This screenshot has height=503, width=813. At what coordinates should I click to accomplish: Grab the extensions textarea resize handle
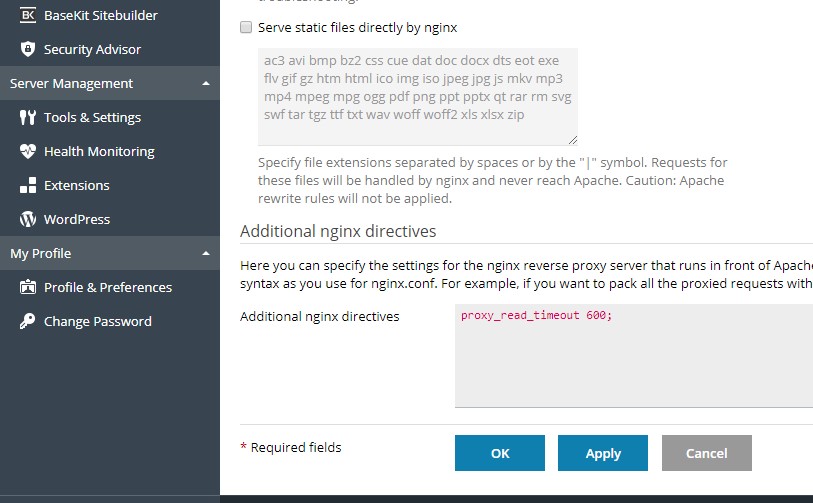[573, 141]
